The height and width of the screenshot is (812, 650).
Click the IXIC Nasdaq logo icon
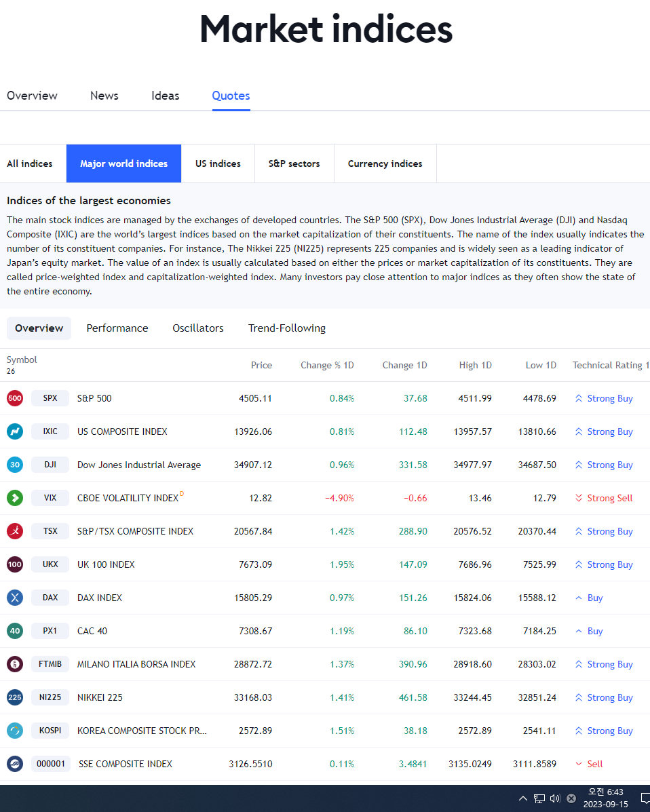15,431
